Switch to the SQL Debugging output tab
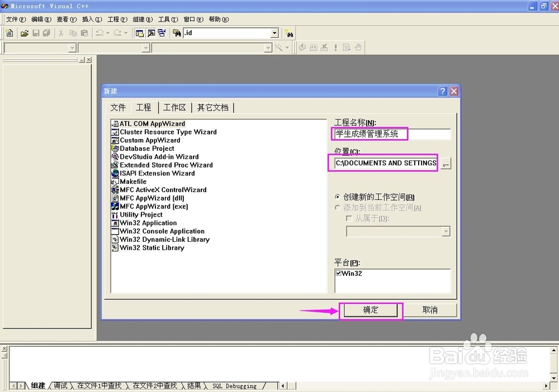 [x=234, y=386]
